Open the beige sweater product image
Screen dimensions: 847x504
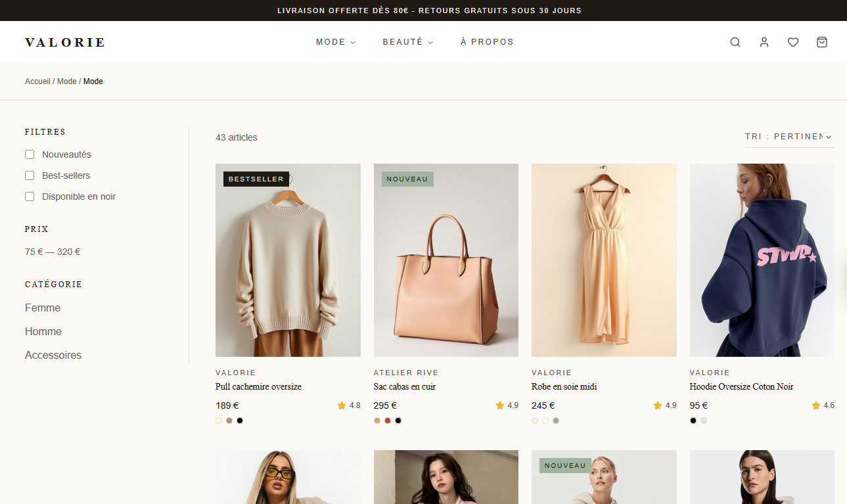coord(288,260)
